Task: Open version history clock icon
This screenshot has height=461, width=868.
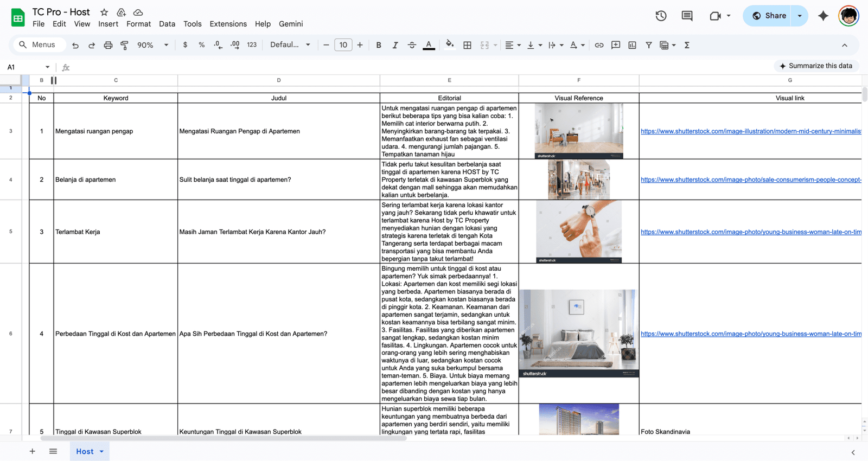Action: click(x=661, y=16)
